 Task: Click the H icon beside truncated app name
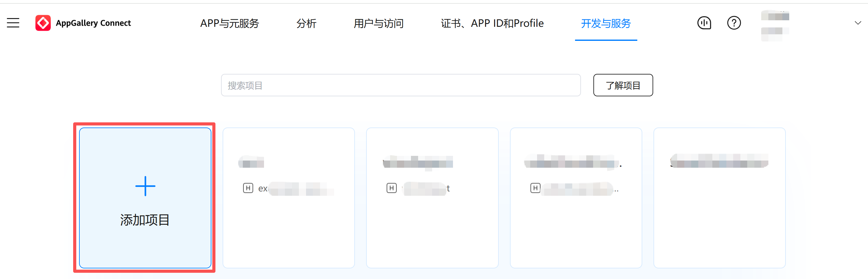point(535,188)
